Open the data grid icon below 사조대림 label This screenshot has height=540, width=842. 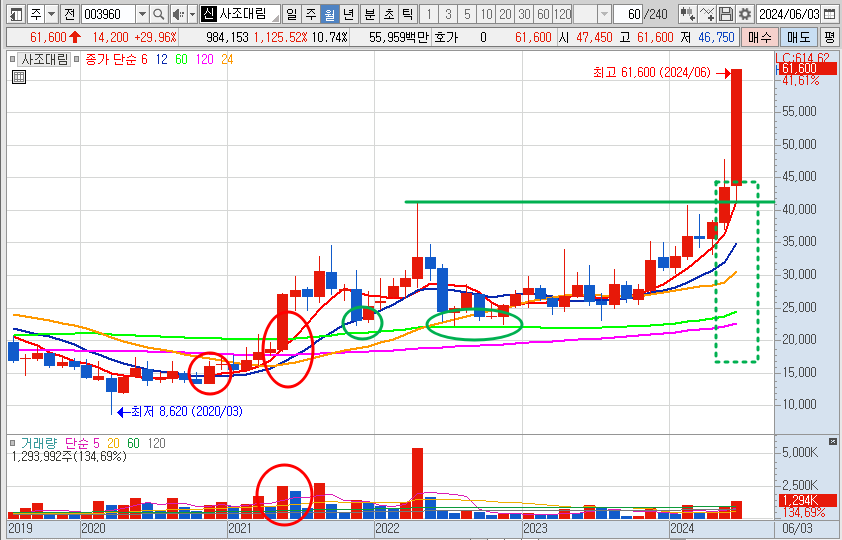(19, 77)
